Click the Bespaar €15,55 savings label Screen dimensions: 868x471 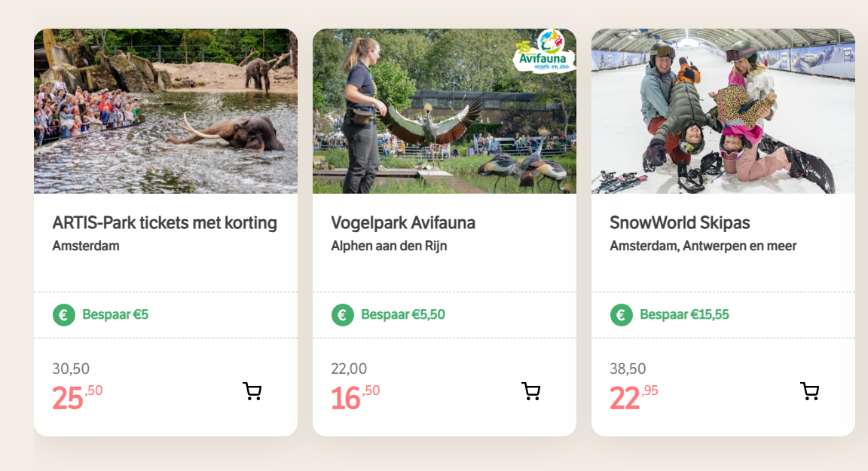[x=684, y=315]
